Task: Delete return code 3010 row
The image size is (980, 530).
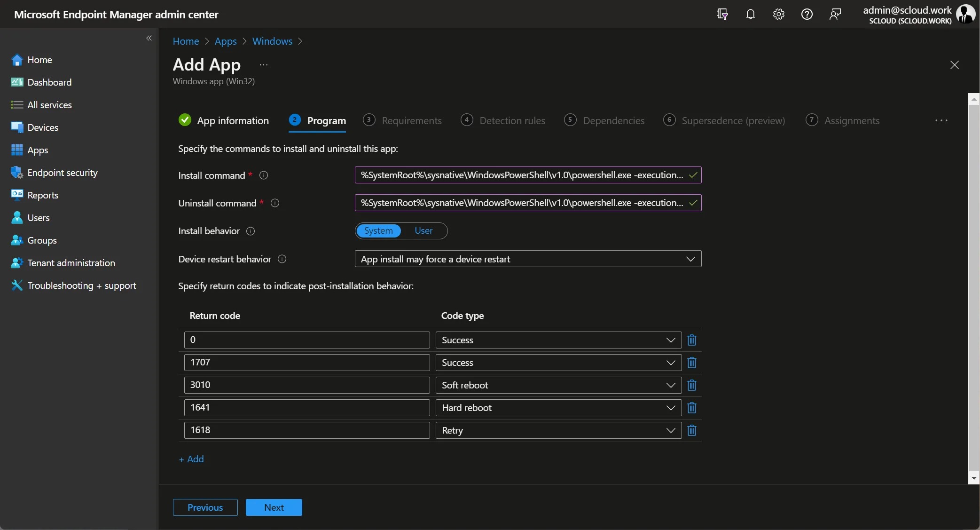Action: [x=692, y=385]
